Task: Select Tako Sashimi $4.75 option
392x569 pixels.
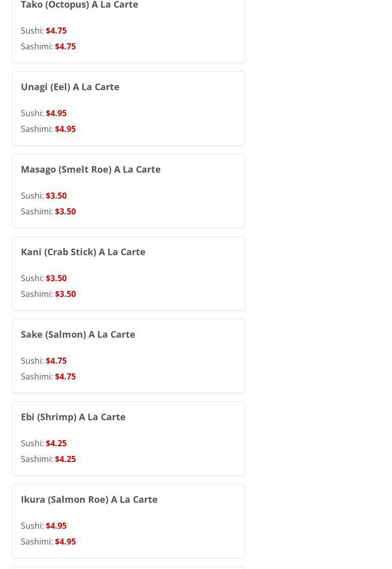Action: [65, 46]
